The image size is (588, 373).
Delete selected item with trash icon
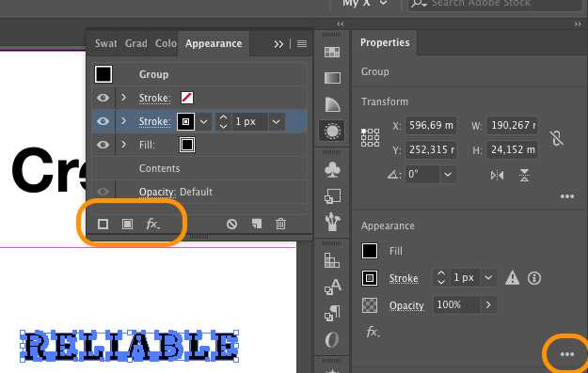click(x=281, y=224)
